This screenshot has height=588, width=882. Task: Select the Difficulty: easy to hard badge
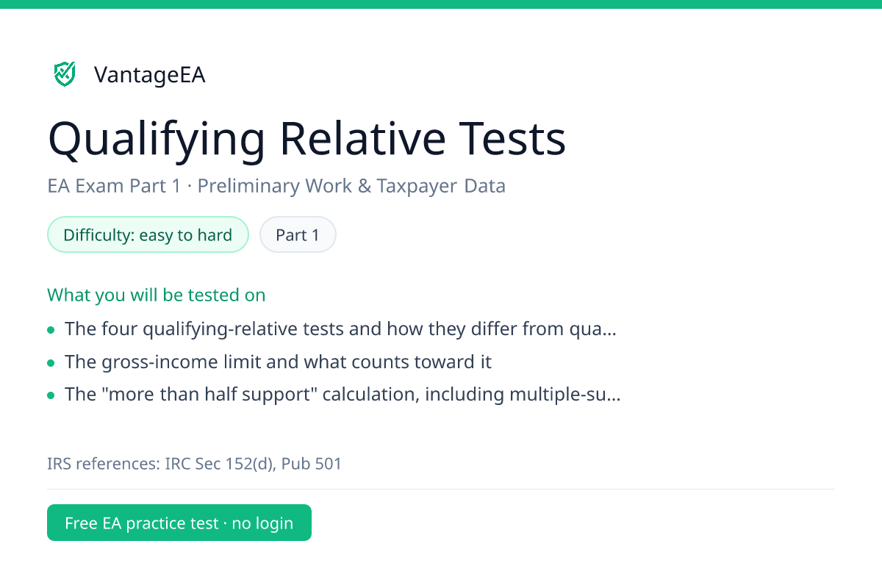tap(148, 235)
